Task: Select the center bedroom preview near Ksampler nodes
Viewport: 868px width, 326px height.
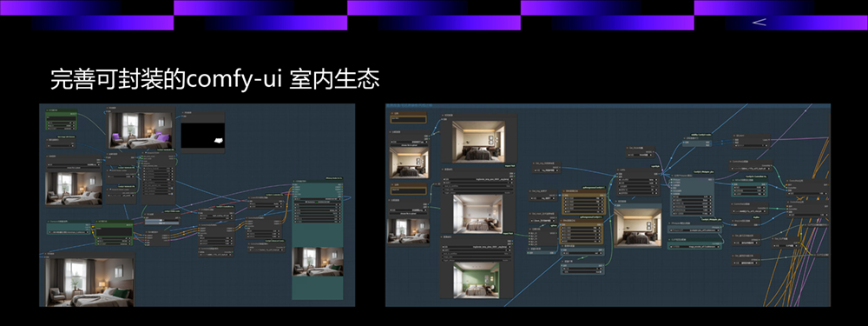Action: coord(638,226)
